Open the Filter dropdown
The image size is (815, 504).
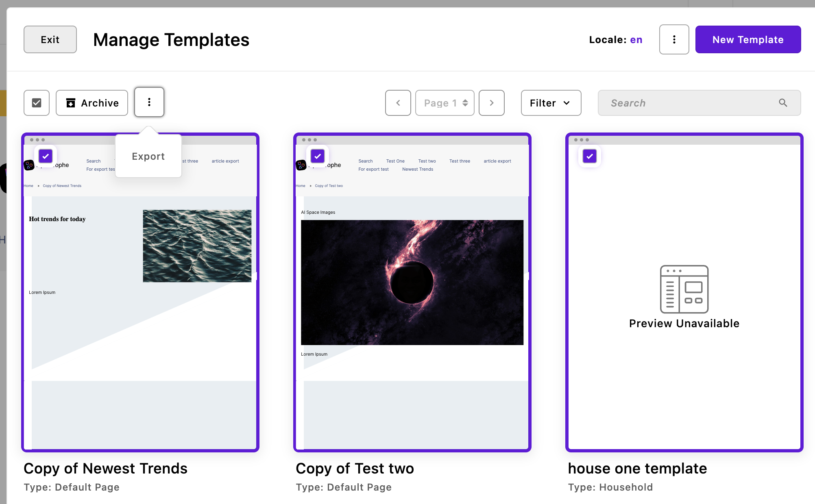tap(551, 103)
